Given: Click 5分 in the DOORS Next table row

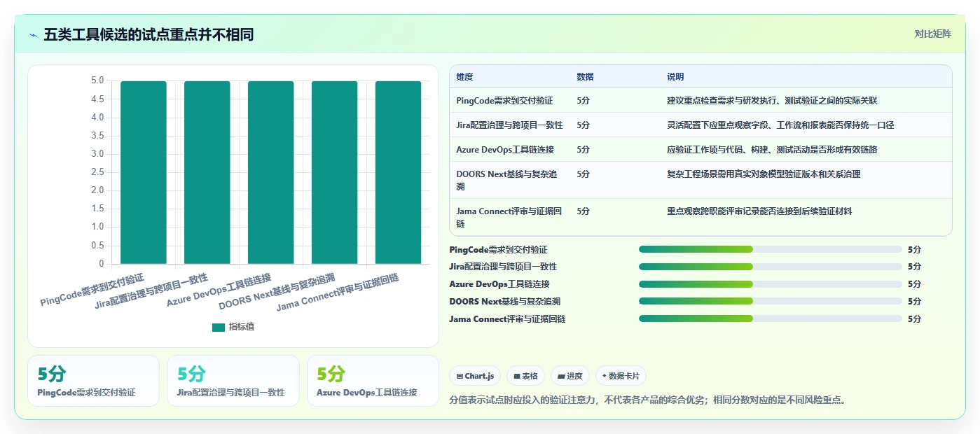Looking at the screenshot, I should click(583, 174).
